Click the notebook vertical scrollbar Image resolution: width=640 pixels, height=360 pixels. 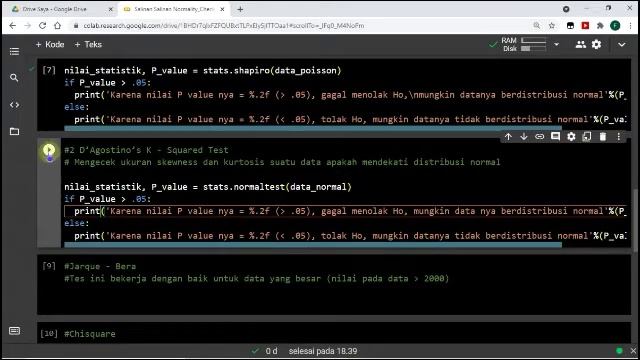(635, 220)
